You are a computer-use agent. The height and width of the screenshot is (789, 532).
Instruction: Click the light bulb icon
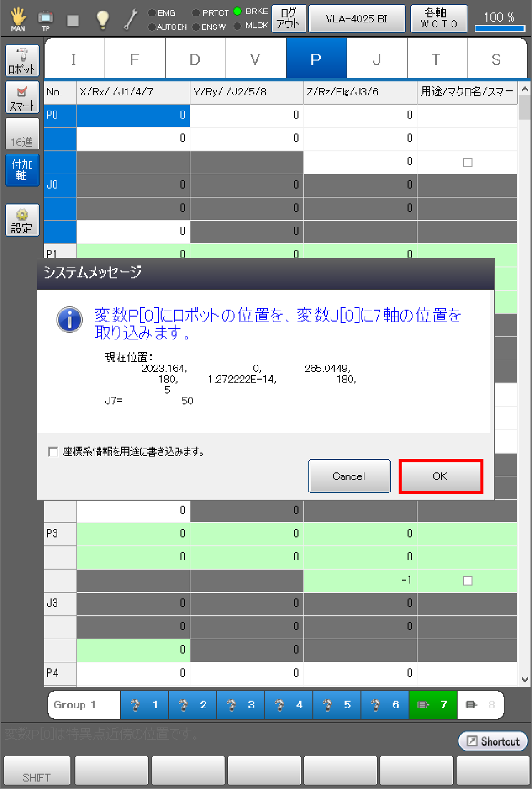click(102, 19)
